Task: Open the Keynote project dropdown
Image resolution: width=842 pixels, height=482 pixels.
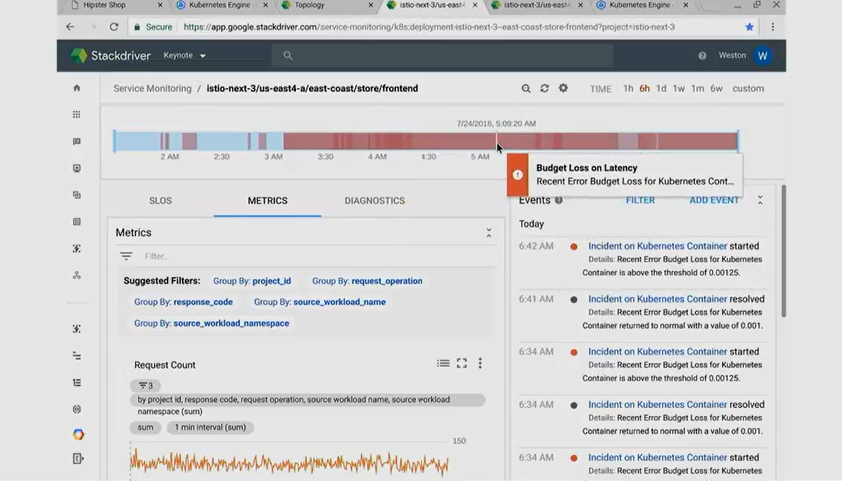Action: tap(185, 56)
